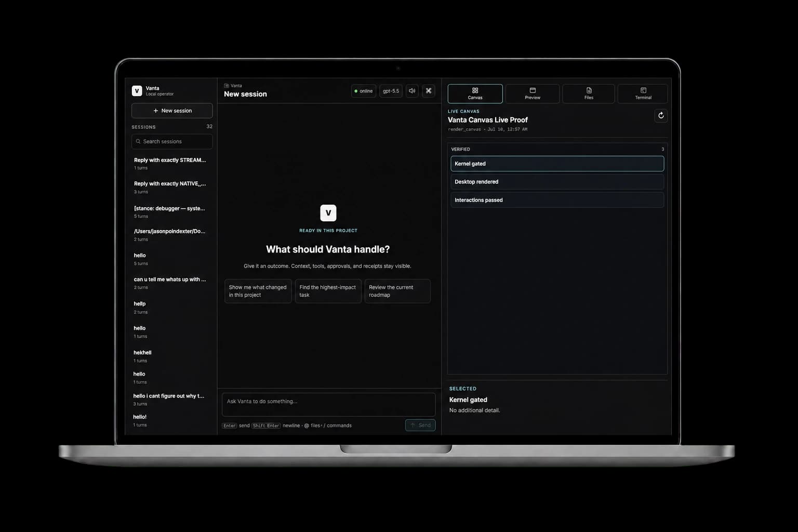Click the sessions count '32'

pos(209,126)
